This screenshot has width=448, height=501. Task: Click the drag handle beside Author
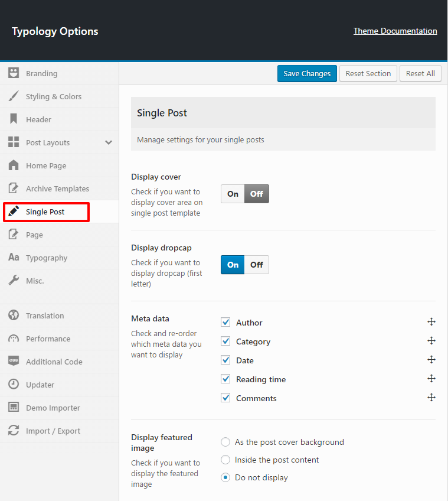[431, 321]
